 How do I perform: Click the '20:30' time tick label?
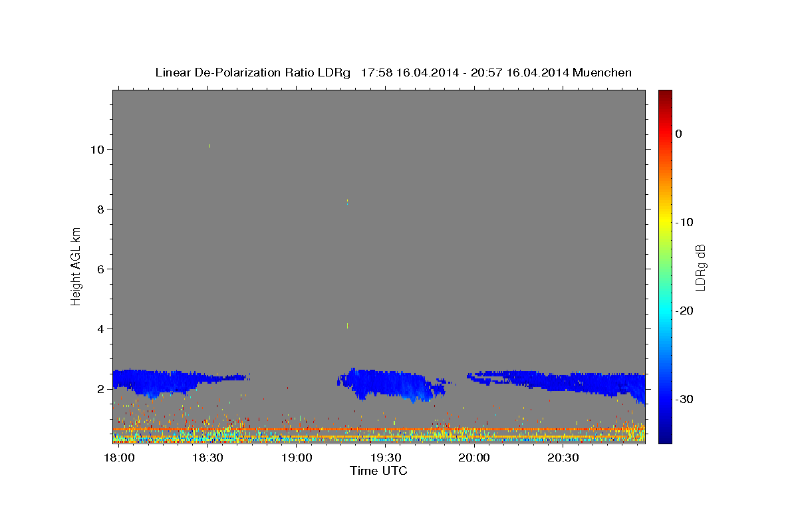[x=563, y=458]
